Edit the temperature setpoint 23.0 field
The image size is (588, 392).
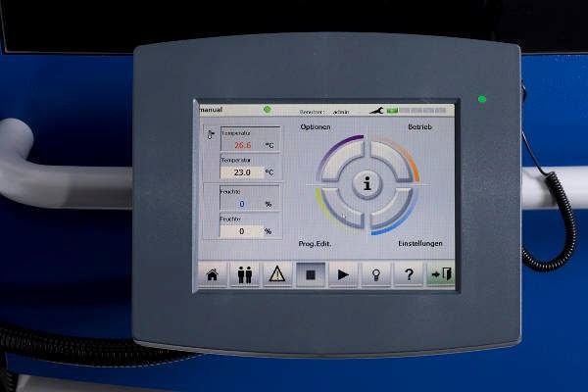coord(242,172)
